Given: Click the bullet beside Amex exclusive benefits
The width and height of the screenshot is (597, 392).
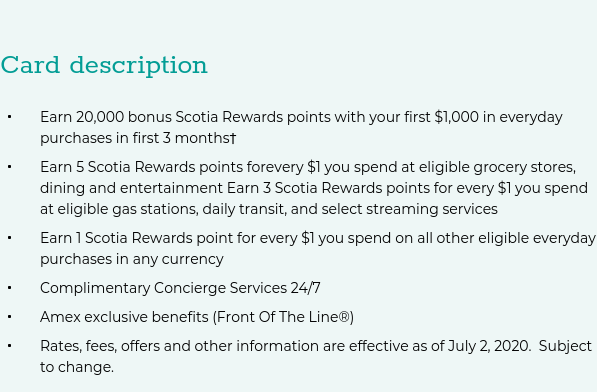Looking at the screenshot, I should pos(10,317).
